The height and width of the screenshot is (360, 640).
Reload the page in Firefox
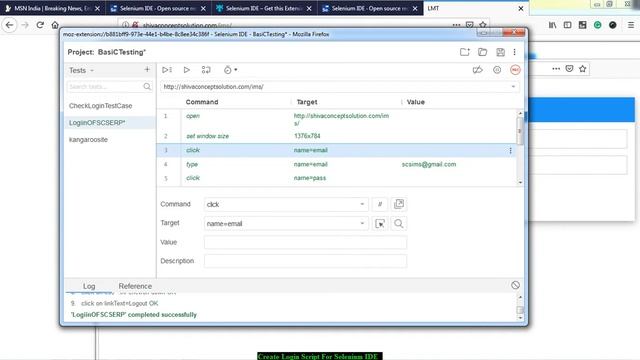(40, 25)
